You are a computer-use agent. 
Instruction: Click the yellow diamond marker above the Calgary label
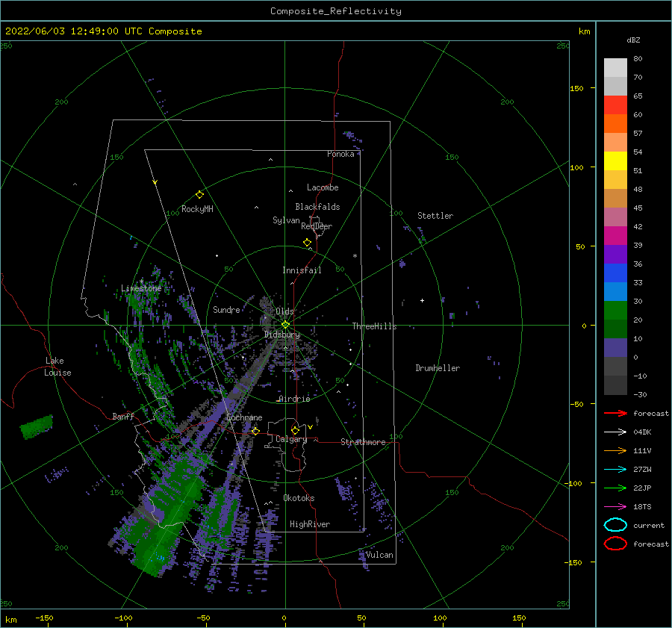[295, 430]
